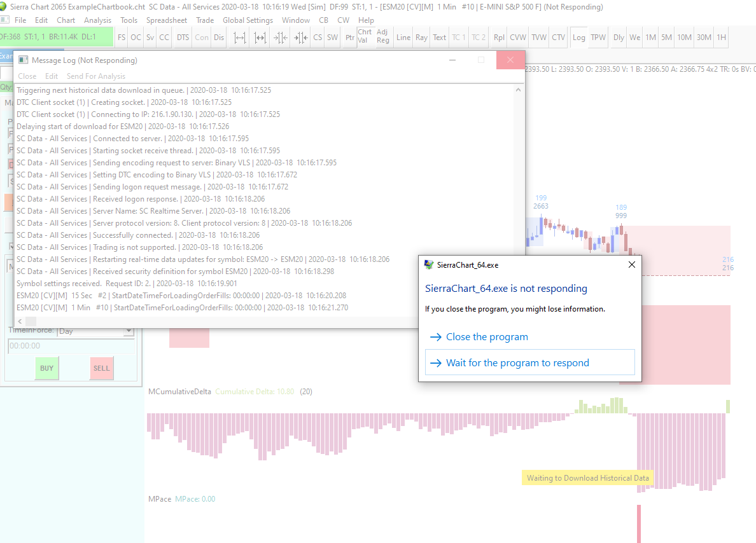Click the TC 2 toolbar button
The image size is (756, 543).
pyautogui.click(x=479, y=37)
